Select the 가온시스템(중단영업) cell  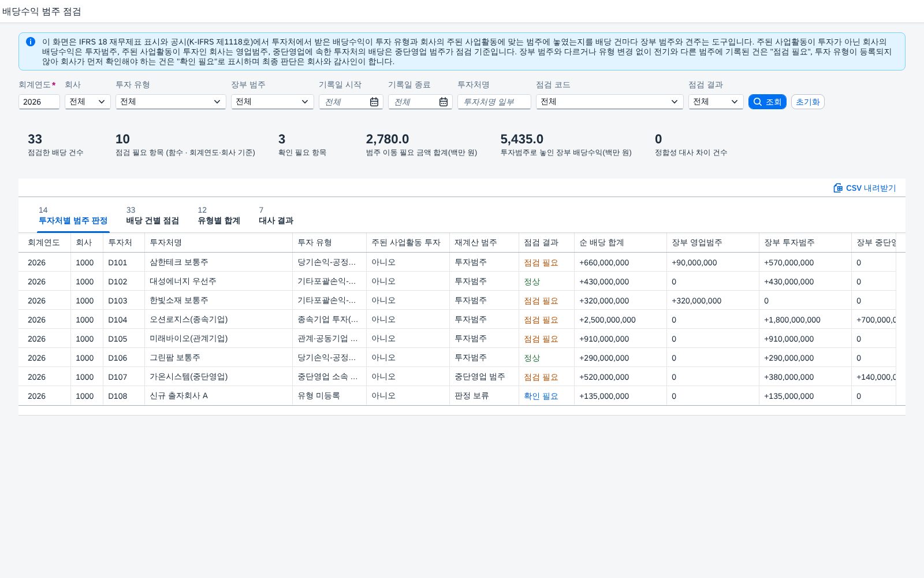(218, 377)
